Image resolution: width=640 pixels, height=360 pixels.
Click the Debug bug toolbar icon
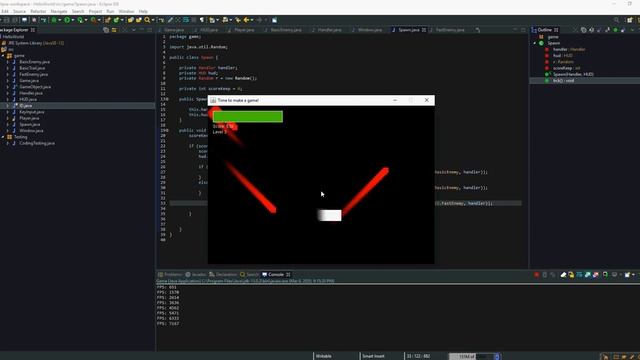53,20
